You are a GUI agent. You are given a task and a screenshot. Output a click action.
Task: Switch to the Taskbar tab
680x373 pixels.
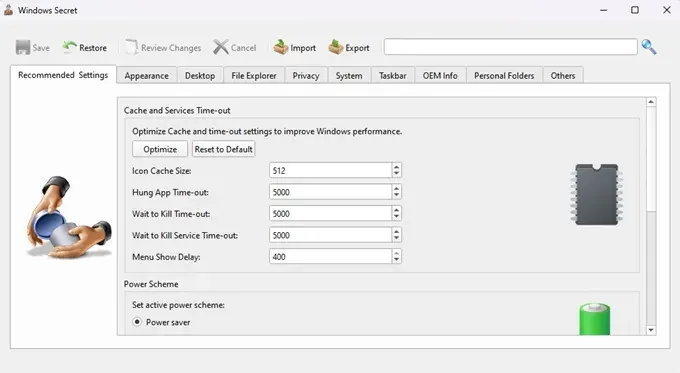[392, 75]
